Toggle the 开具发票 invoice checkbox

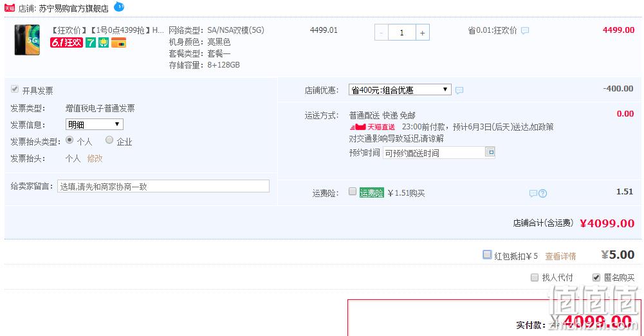coord(15,89)
